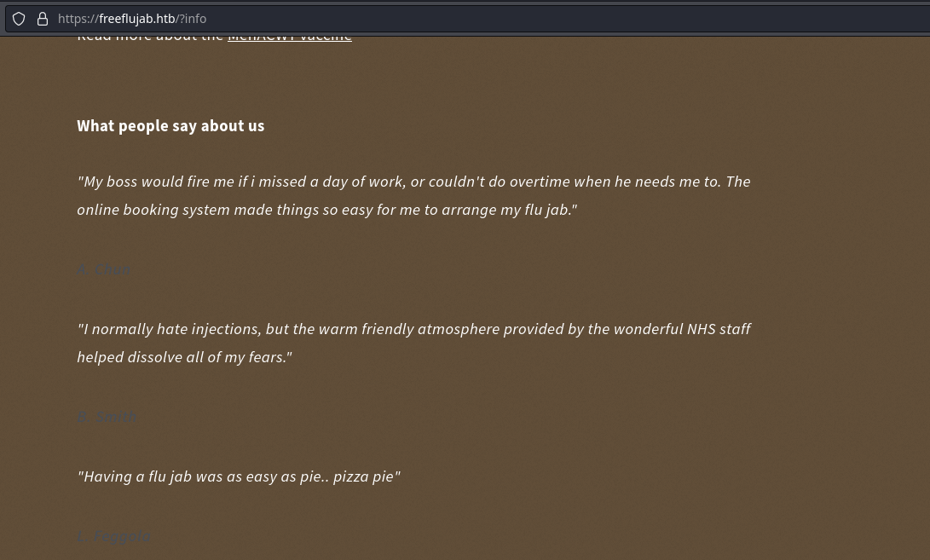Click the '?info' query part of the URL

point(193,19)
